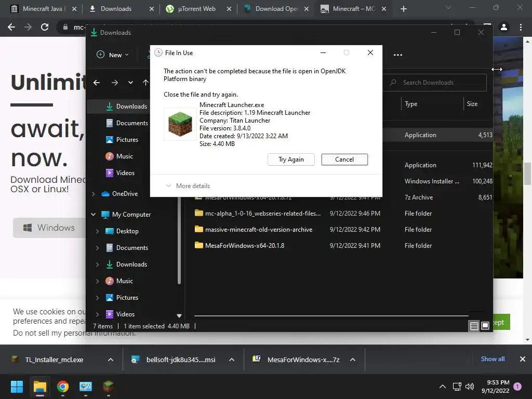Viewport: 532px width, 399px height.
Task: Open a new Chrome tab
Action: coord(403,9)
